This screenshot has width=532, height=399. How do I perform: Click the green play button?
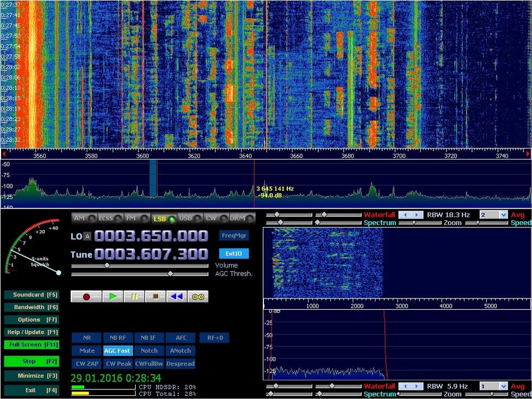pos(113,296)
